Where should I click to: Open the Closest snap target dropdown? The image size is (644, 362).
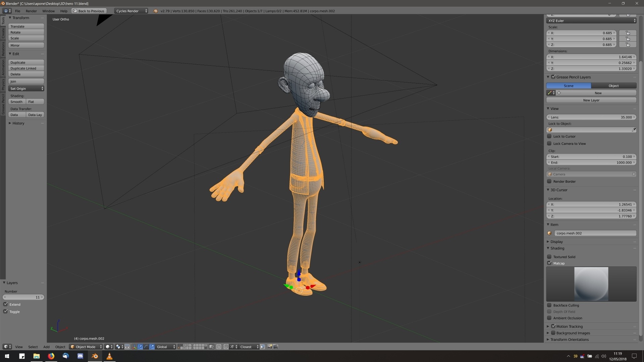click(x=249, y=347)
